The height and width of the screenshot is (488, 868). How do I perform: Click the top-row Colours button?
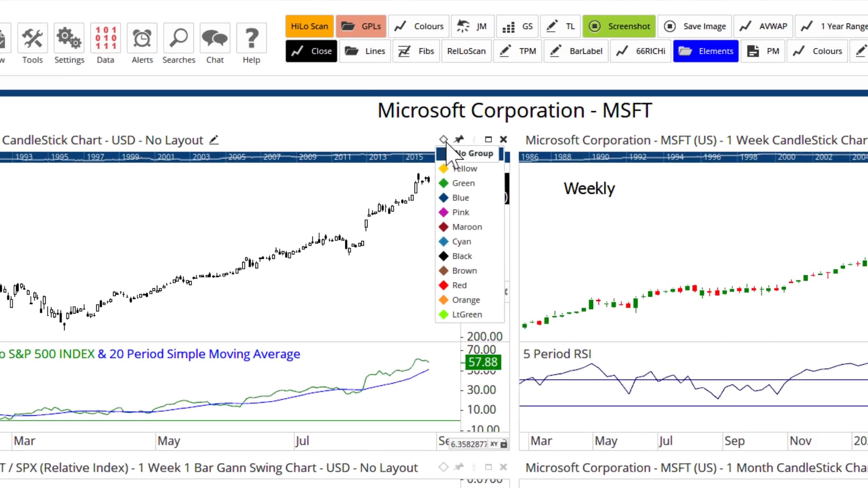[419, 26]
